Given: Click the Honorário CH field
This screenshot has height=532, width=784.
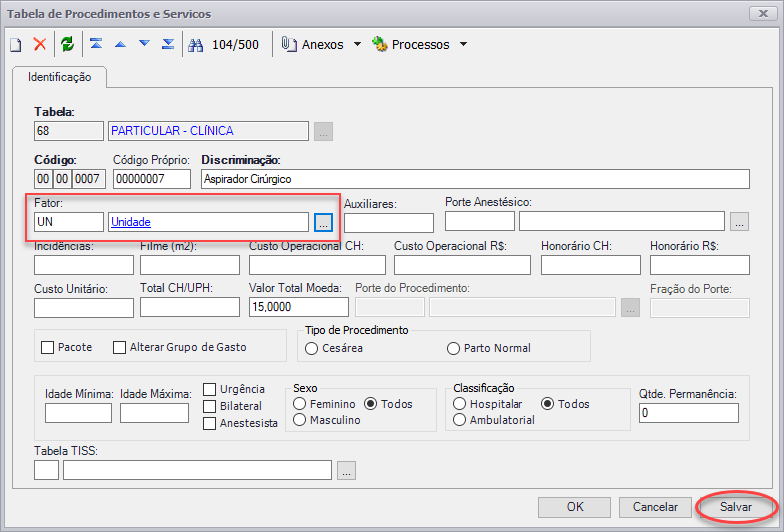Looking at the screenshot, I should point(591,265).
